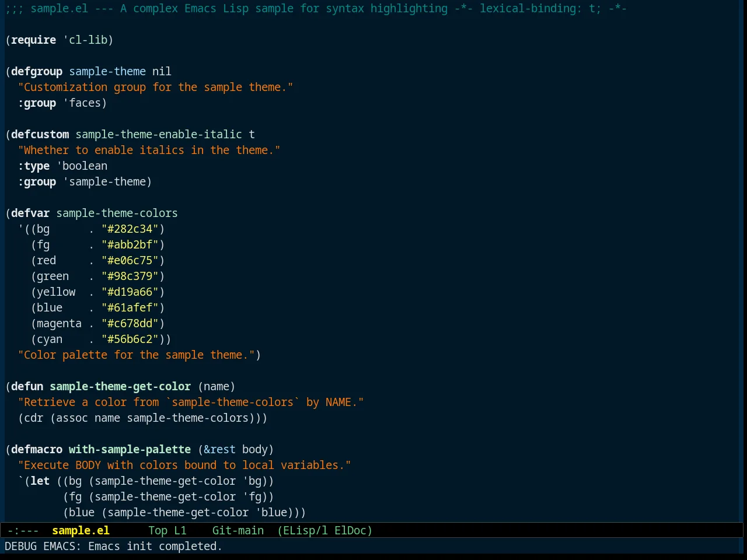Click the sample.el buffer name in mode line
The height and width of the screenshot is (560, 747).
point(81,530)
